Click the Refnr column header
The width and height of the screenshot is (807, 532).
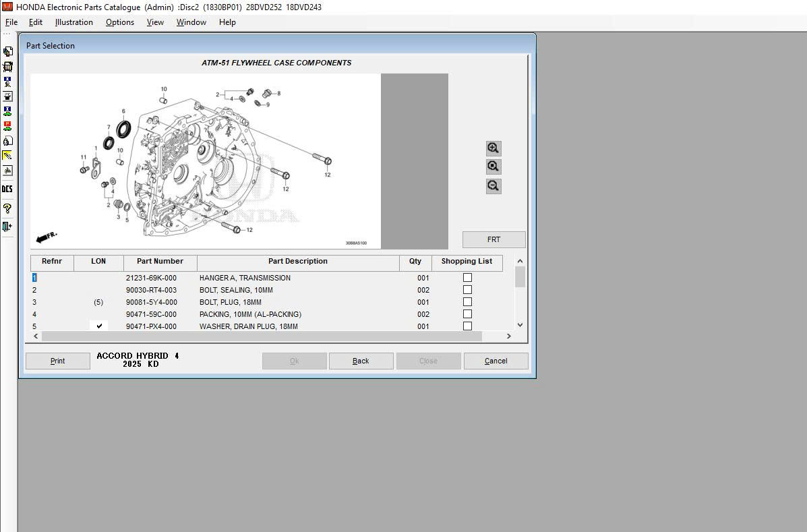(52, 262)
